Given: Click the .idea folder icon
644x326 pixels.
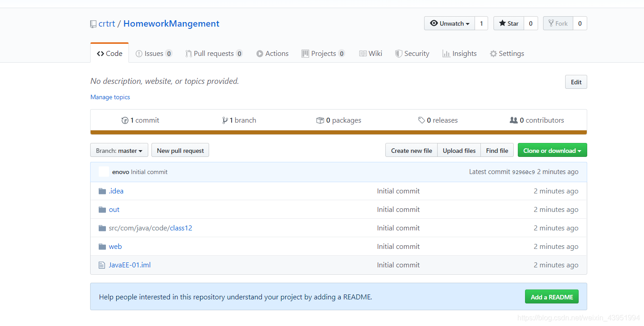Looking at the screenshot, I should pyautogui.click(x=102, y=191).
